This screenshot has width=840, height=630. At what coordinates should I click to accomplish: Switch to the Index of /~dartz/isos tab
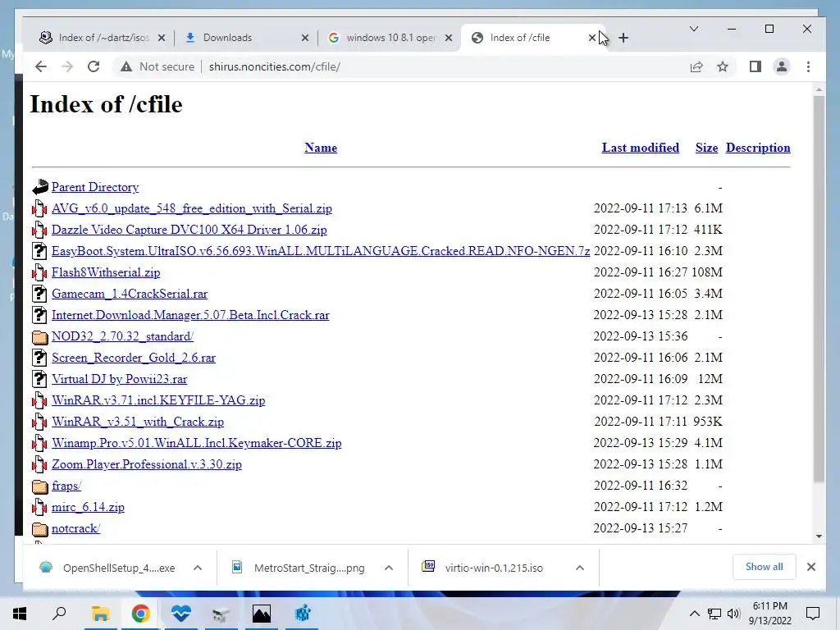tap(102, 38)
